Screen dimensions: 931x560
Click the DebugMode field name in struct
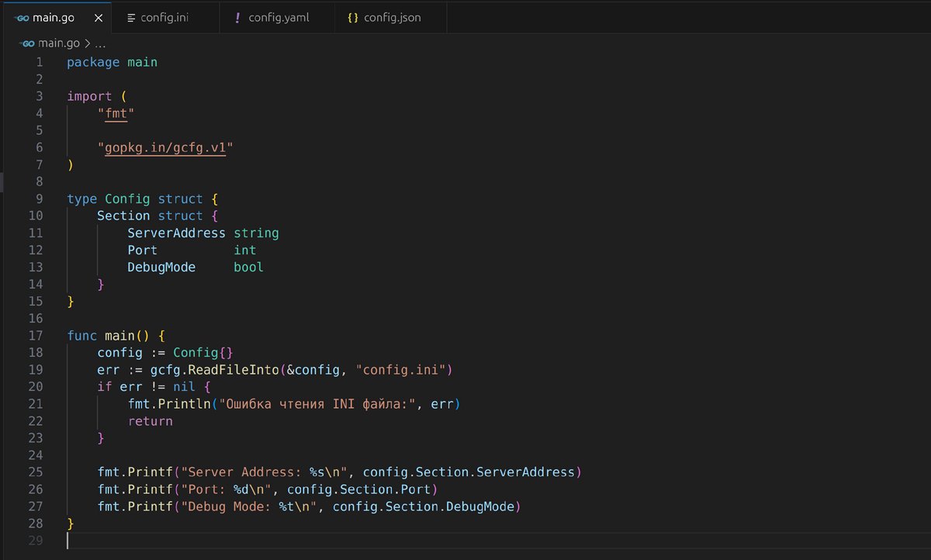161,267
